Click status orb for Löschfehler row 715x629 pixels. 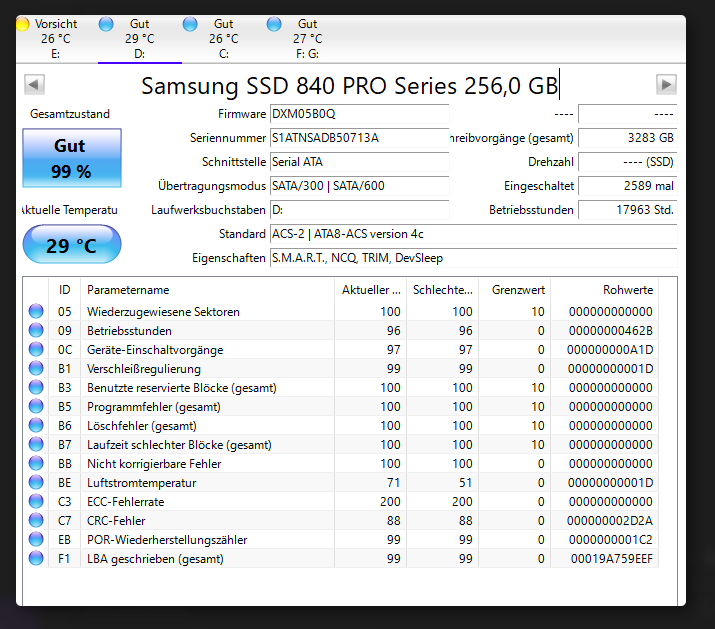pyautogui.click(x=36, y=426)
